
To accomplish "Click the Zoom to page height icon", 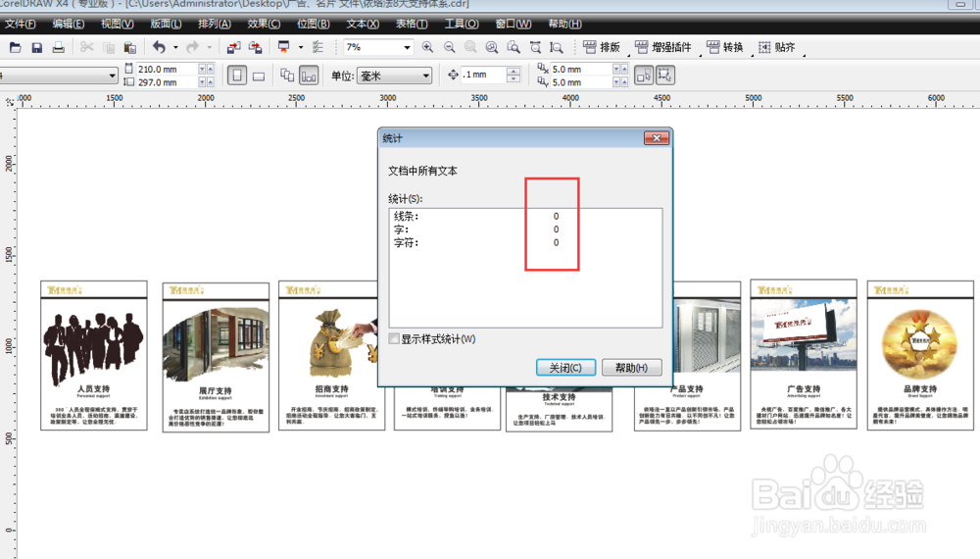I will 557,47.
